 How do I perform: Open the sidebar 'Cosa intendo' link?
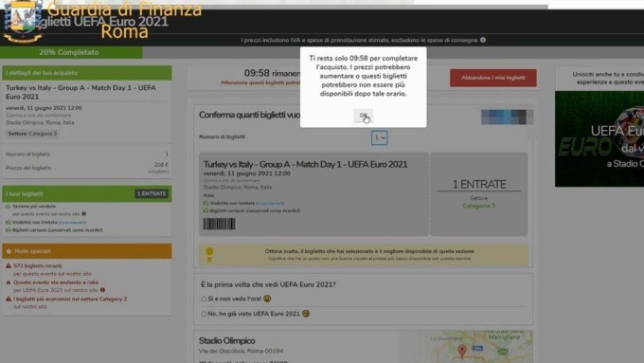72,223
